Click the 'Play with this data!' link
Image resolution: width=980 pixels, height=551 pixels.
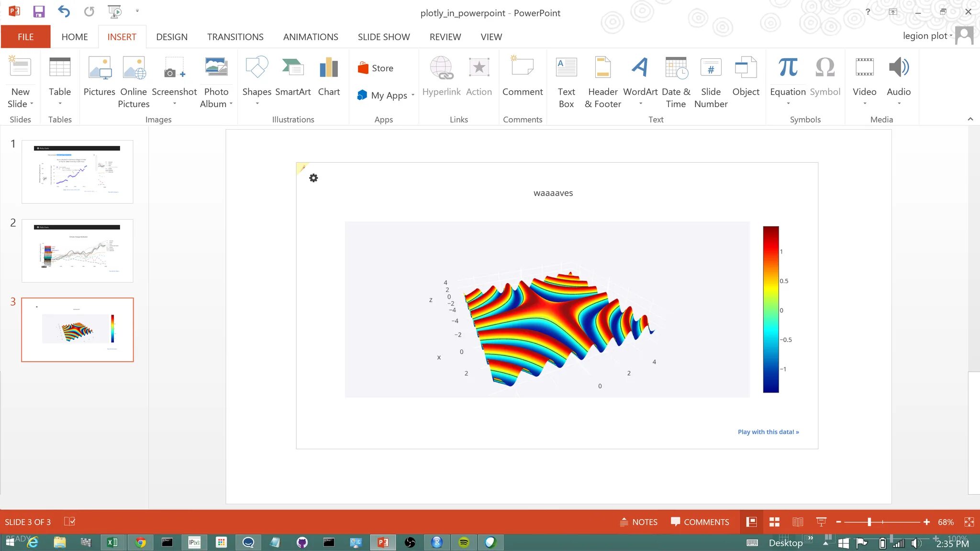click(x=768, y=431)
